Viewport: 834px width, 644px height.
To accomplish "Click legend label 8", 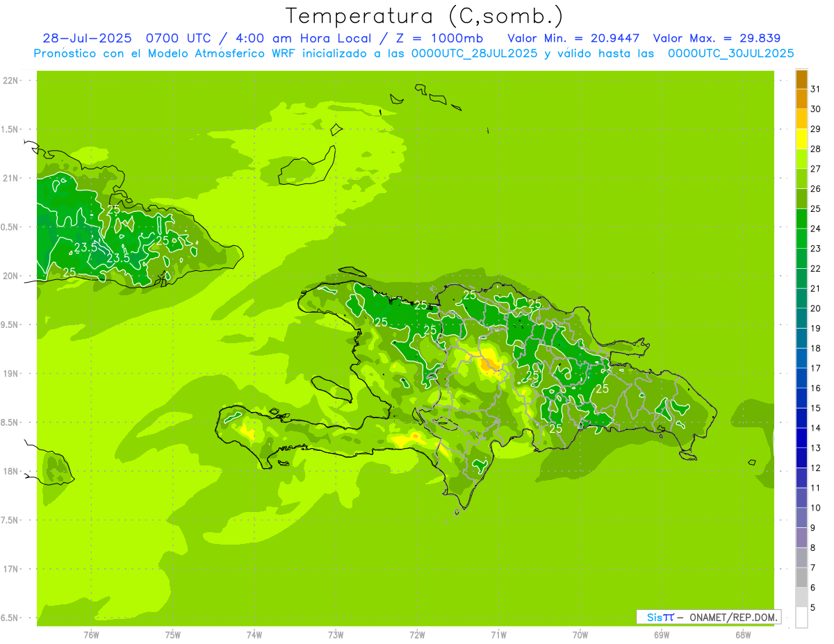I will [x=812, y=547].
